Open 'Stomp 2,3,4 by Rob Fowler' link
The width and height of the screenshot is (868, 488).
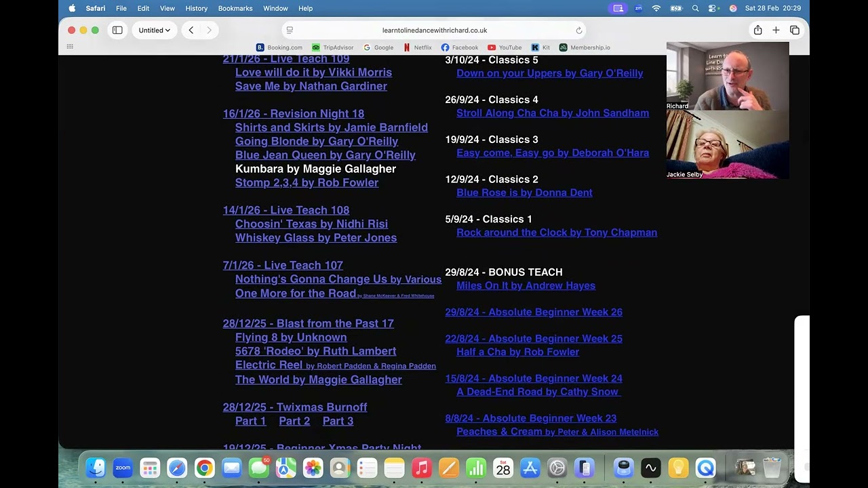click(x=307, y=183)
